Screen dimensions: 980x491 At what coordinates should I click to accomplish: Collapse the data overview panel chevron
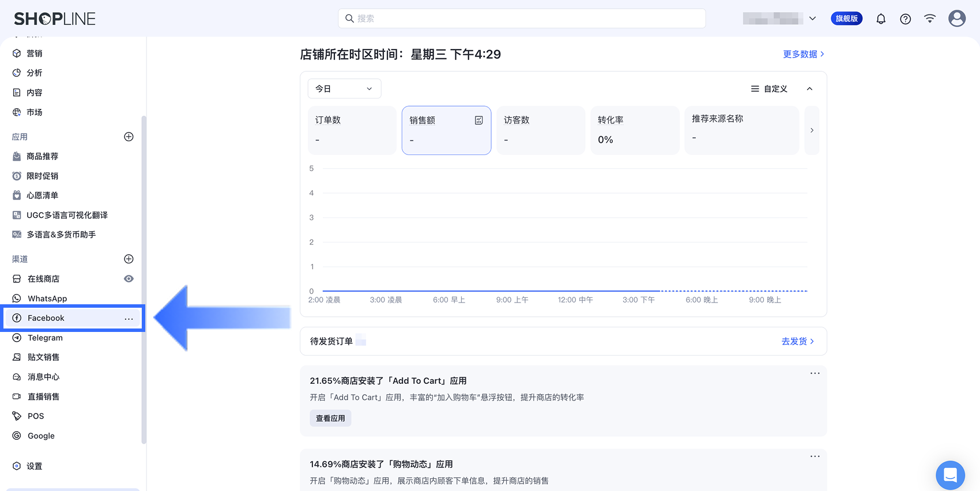tap(809, 89)
